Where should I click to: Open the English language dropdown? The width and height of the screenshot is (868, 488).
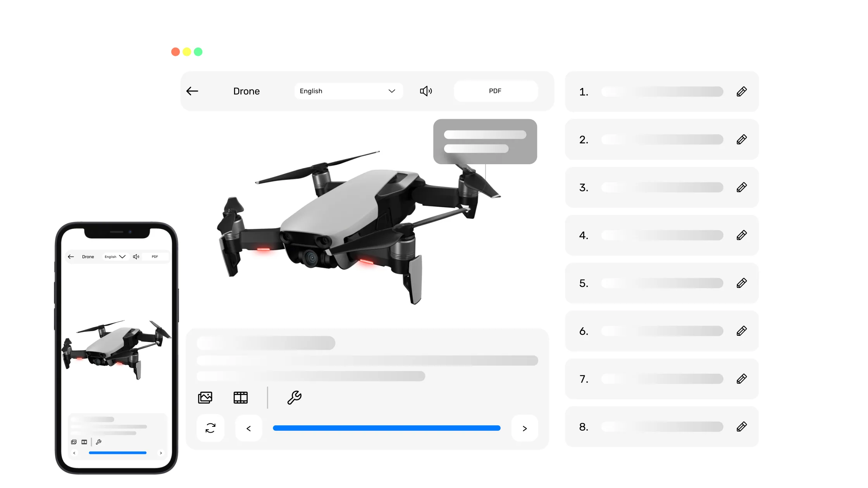coord(348,91)
